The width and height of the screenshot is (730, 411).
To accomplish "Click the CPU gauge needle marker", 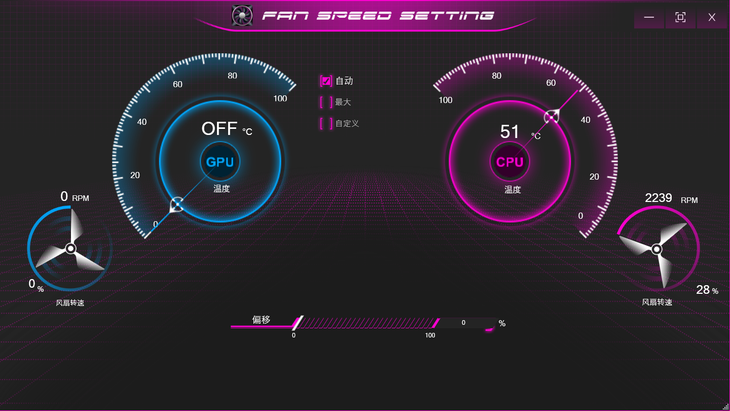I will [x=552, y=117].
